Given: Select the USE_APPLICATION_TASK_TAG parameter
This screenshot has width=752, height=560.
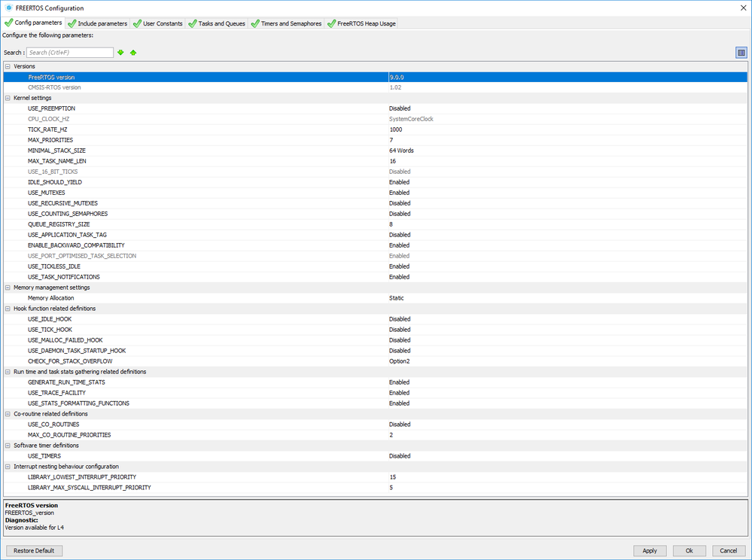Looking at the screenshot, I should (67, 236).
